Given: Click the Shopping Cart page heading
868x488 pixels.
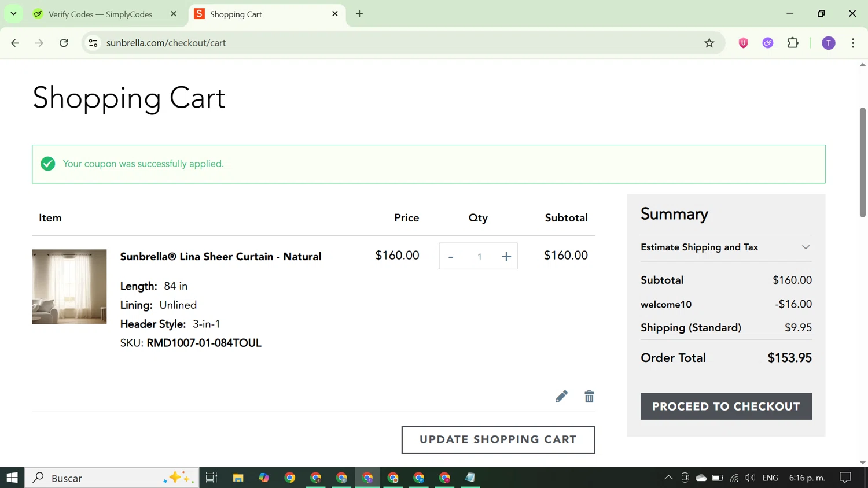Looking at the screenshot, I should [x=129, y=98].
